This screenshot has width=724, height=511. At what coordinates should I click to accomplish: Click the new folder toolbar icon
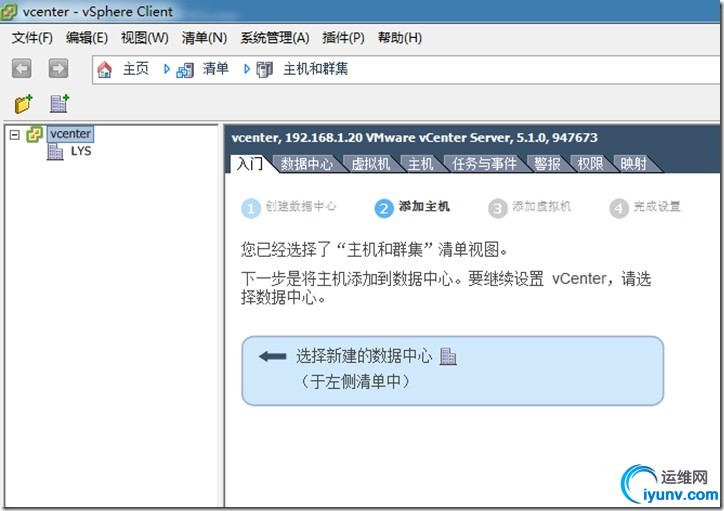click(24, 104)
